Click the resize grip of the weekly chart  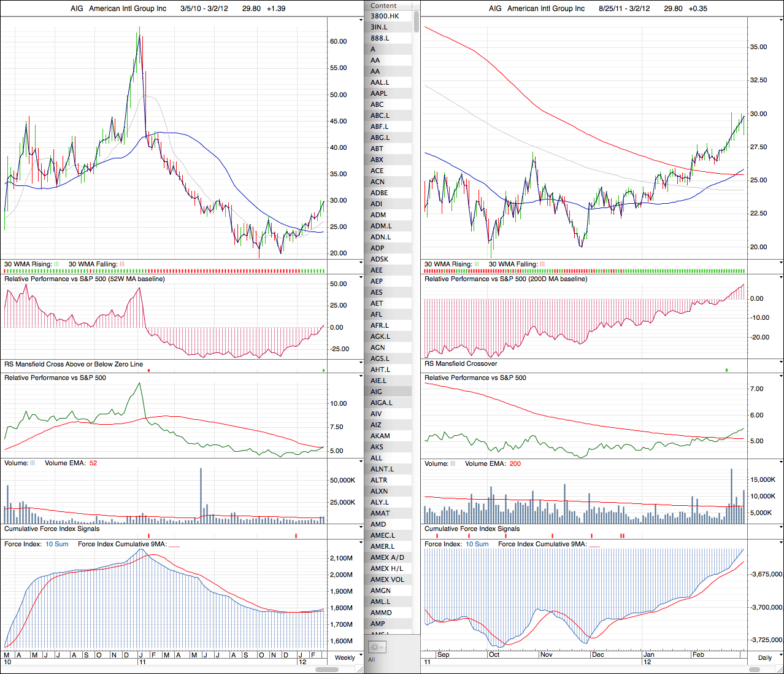click(x=360, y=669)
